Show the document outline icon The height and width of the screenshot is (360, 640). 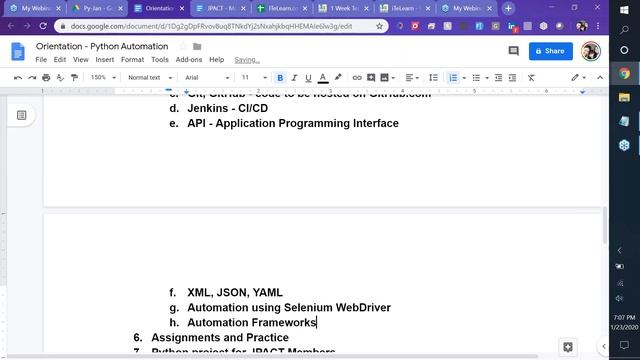[x=21, y=116]
